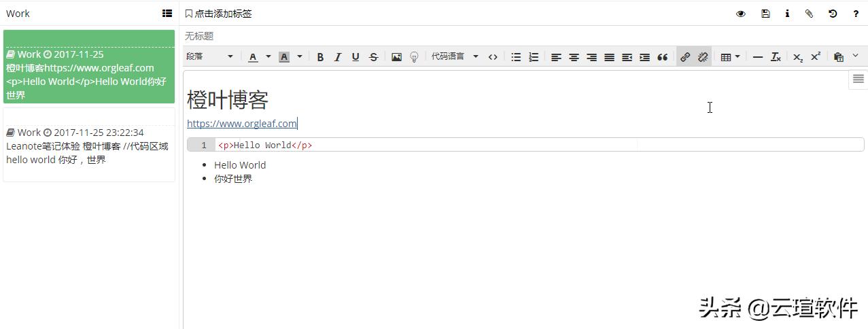Screen dimensions: 868x329
Task: Remove link with broken chain icon
Action: [x=703, y=57]
